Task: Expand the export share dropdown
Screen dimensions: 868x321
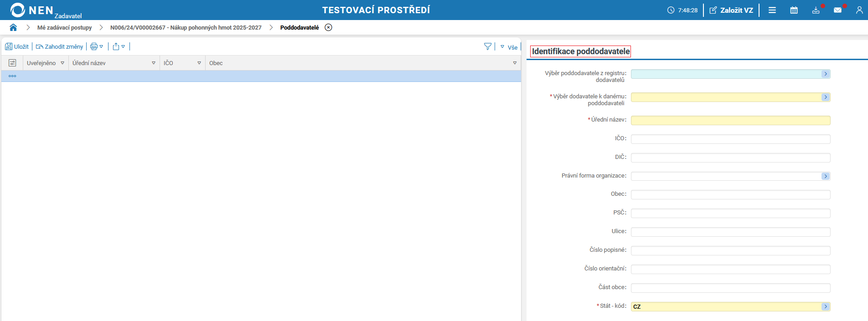Action: [x=119, y=46]
